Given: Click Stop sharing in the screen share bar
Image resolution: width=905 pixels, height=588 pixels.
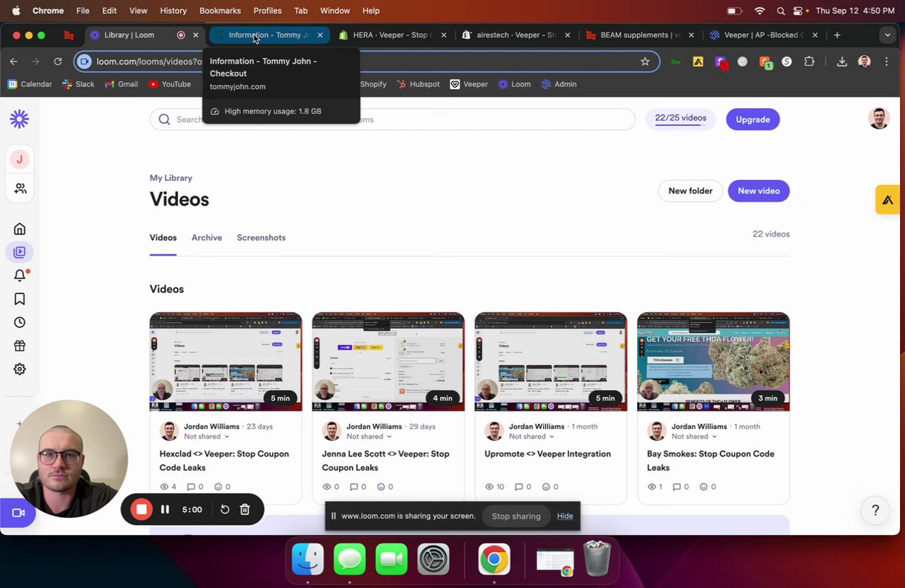Looking at the screenshot, I should pos(516,516).
